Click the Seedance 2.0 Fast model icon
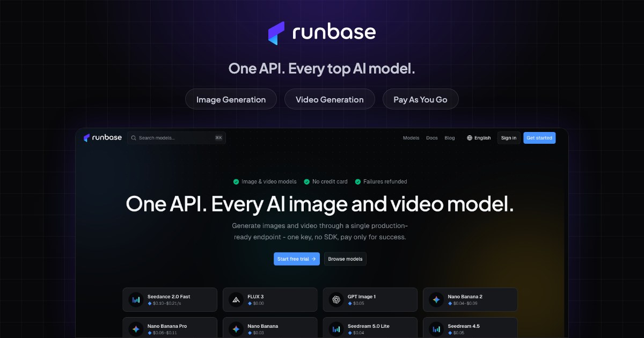 tap(136, 299)
